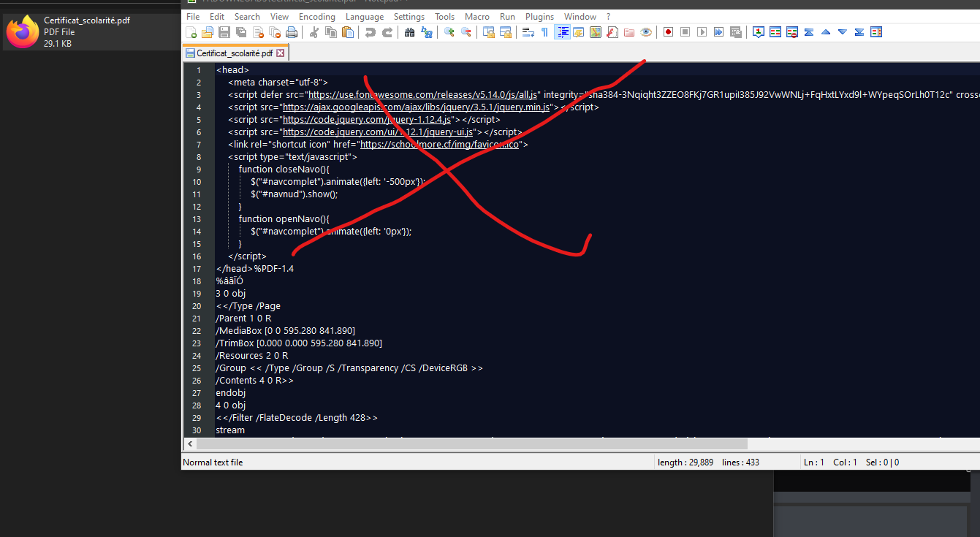The width and height of the screenshot is (980, 537).
Task: Start recording a macro
Action: [x=667, y=31]
